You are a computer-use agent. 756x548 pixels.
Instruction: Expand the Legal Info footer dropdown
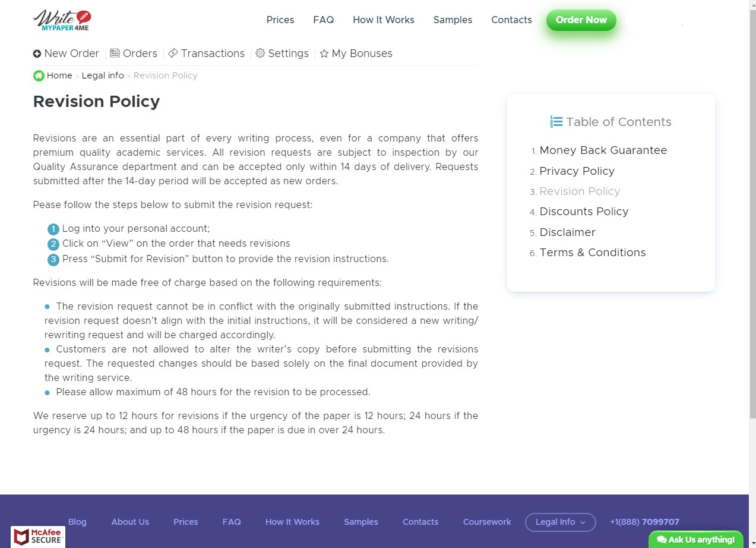point(560,522)
